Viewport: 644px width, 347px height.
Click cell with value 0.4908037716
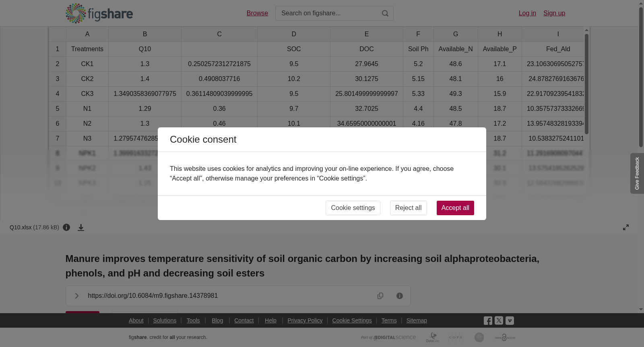tap(219, 79)
